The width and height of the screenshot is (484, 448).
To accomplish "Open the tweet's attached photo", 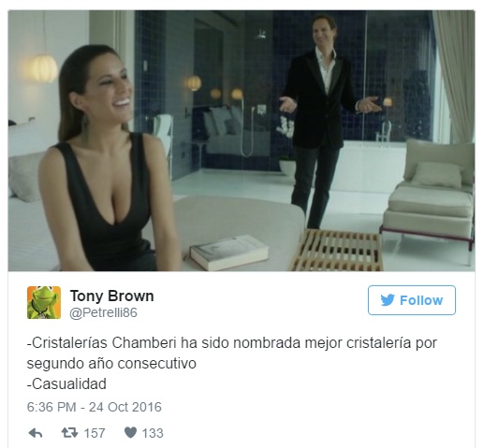I will coord(242,140).
